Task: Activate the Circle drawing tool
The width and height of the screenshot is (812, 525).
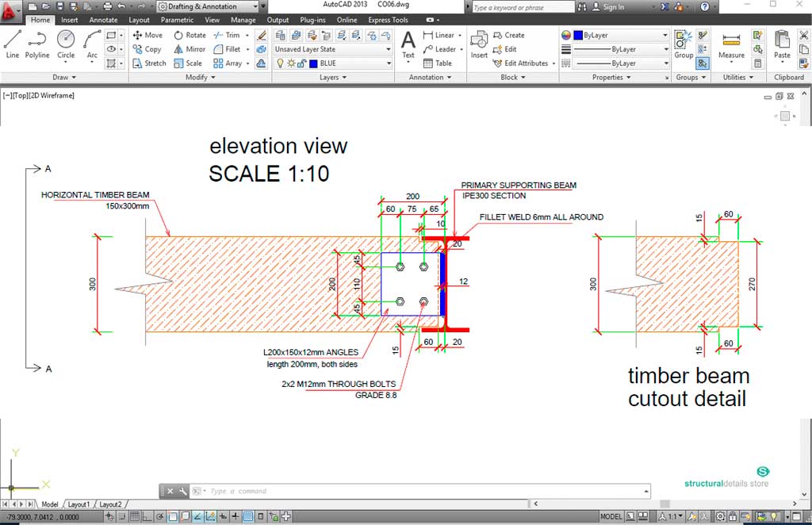Action: coord(66,41)
